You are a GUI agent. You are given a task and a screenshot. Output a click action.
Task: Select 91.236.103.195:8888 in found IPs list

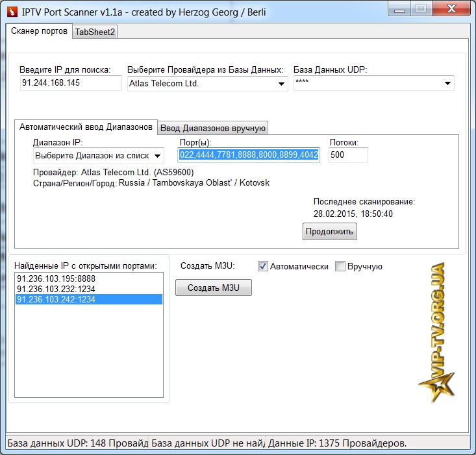[89, 278]
